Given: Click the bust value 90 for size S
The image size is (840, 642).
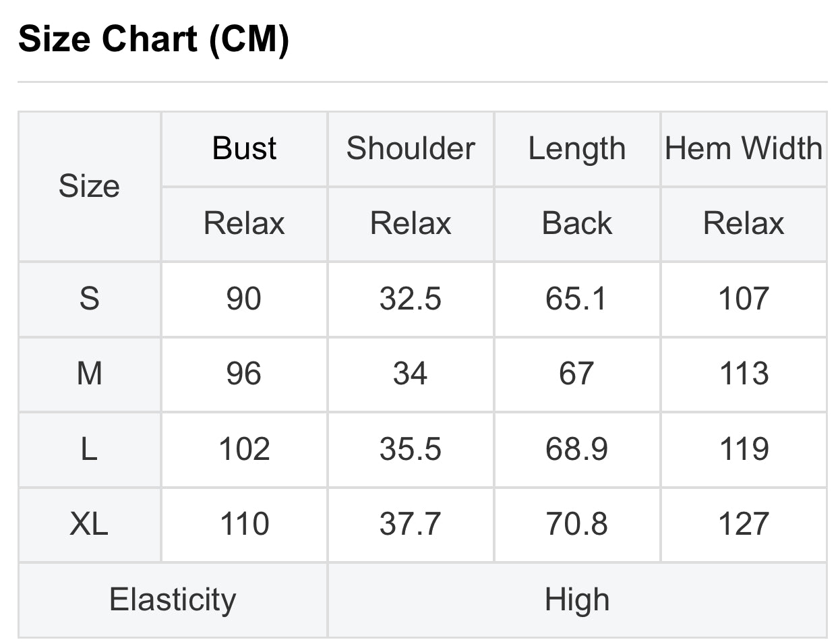Looking at the screenshot, I should [244, 299].
